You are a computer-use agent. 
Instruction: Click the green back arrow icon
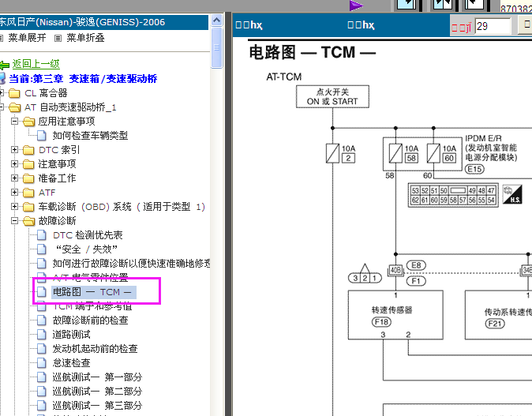4,65
